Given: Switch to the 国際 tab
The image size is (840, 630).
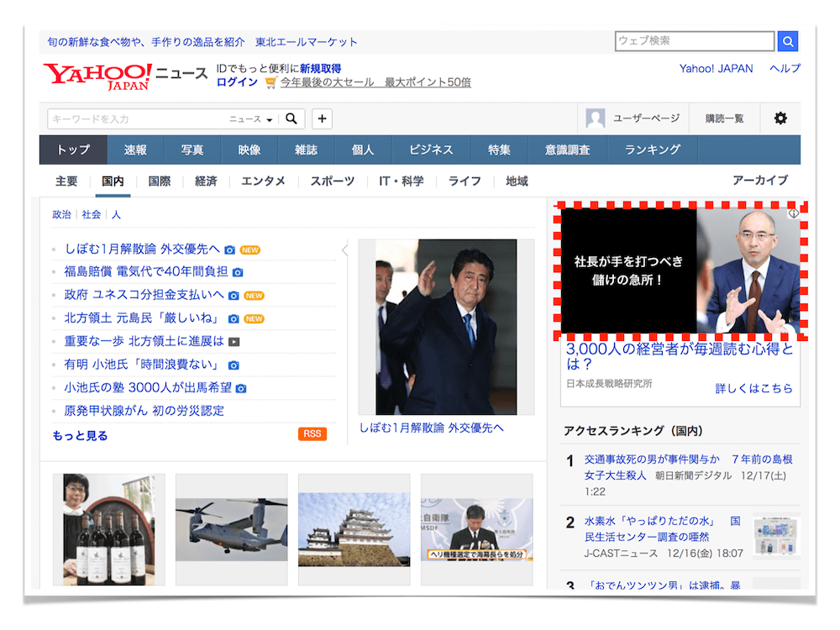Looking at the screenshot, I should click(x=160, y=180).
